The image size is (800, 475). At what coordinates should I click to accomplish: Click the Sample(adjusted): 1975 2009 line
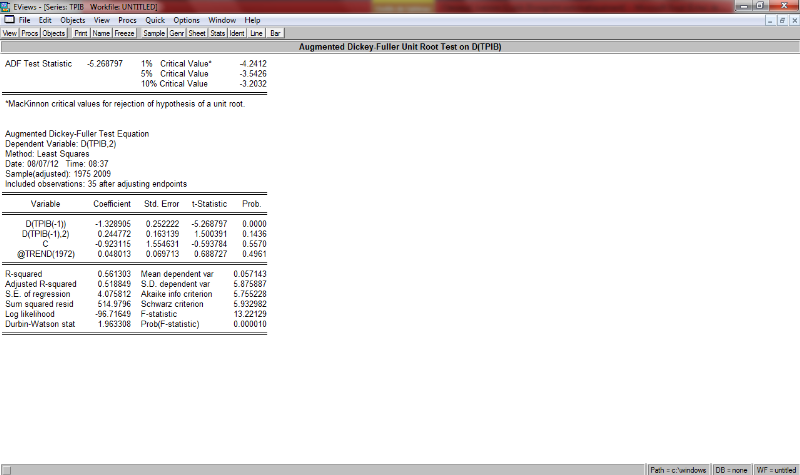tap(58, 174)
